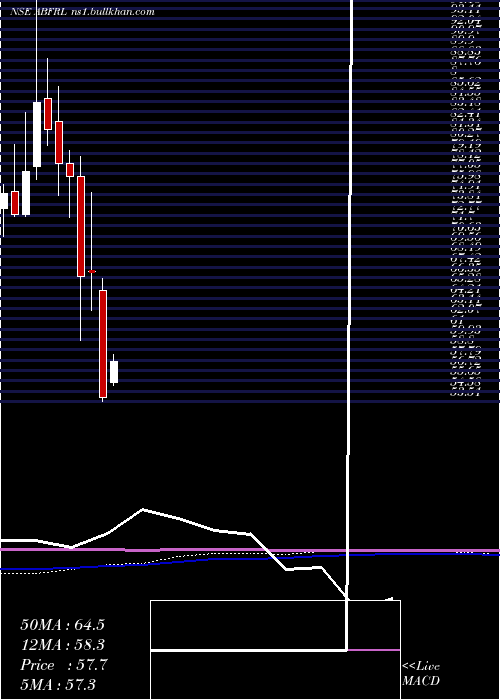Click the NSE ABFRL ns1.bullkhan.com chart title
The height and width of the screenshot is (700, 500).
click(82, 12)
